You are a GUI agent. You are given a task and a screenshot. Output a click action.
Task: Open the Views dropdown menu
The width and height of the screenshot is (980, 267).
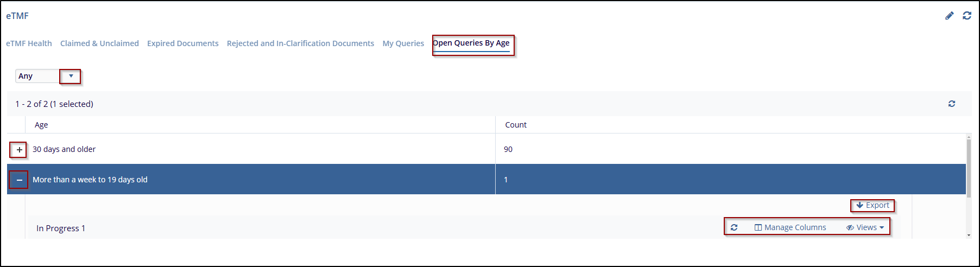[x=865, y=227]
